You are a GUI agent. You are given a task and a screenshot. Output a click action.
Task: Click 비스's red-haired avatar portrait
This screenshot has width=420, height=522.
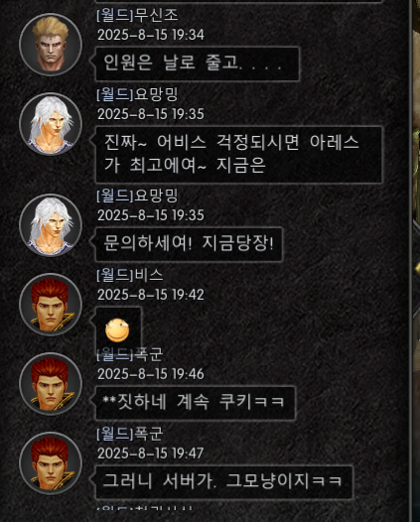pos(51,305)
